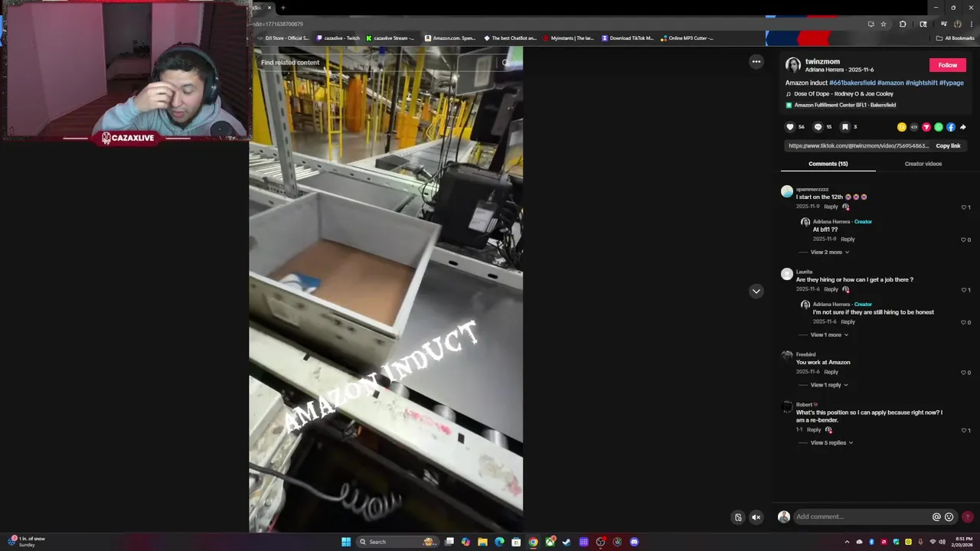Open the emoji picker in comment box

click(949, 517)
